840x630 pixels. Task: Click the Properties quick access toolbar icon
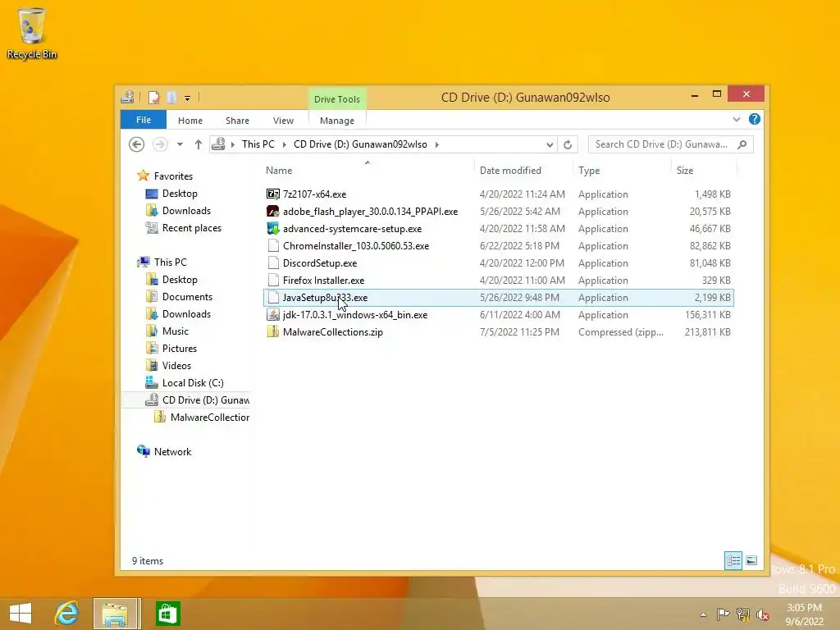pyautogui.click(x=153, y=98)
